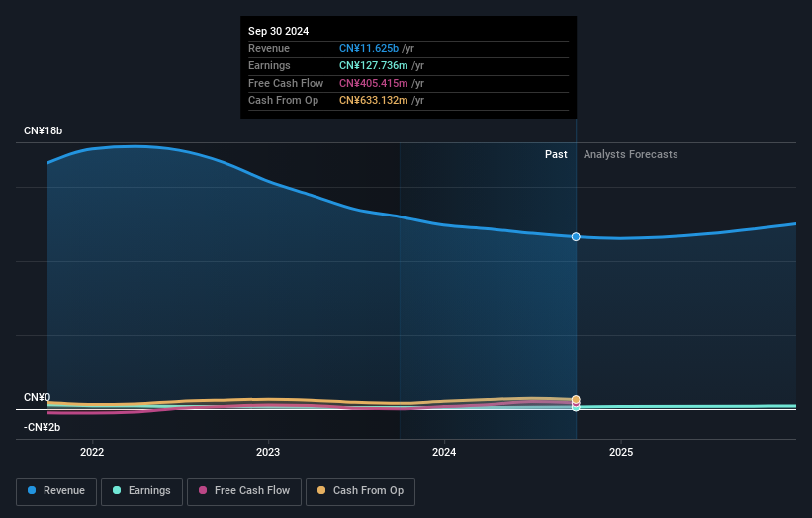Click the Revenue row label in tooltip
This screenshot has width=812, height=518.
[269, 48]
